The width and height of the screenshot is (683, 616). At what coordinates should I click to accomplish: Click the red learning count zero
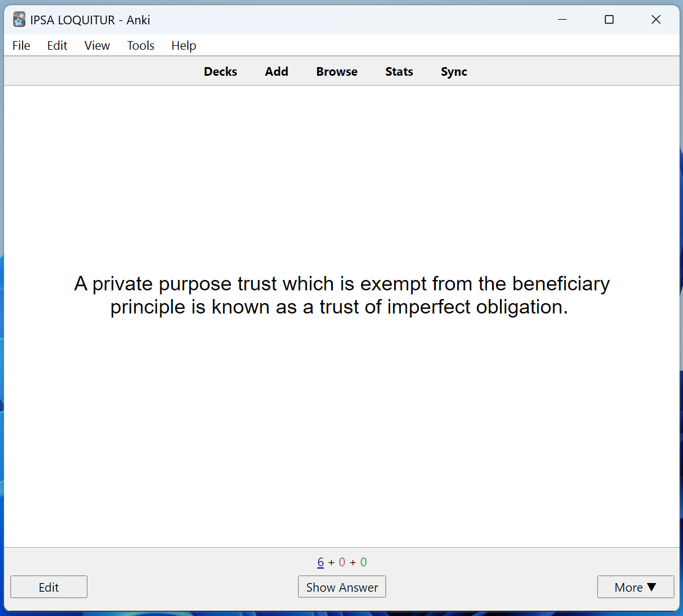341,562
